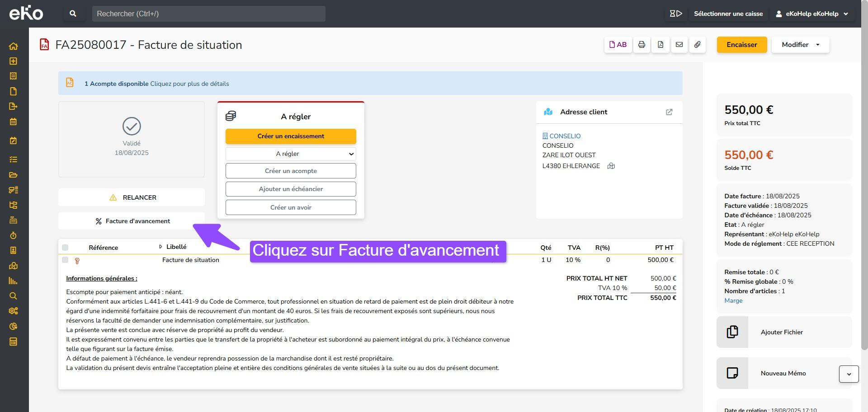The height and width of the screenshot is (412, 868).
Task: Open the home icon in the sidebar
Action: coord(13,46)
